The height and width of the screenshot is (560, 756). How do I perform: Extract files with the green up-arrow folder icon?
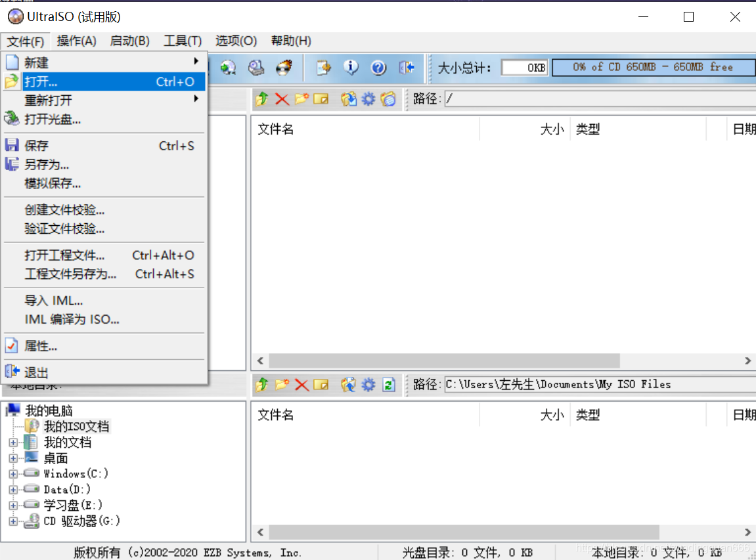coord(262,99)
